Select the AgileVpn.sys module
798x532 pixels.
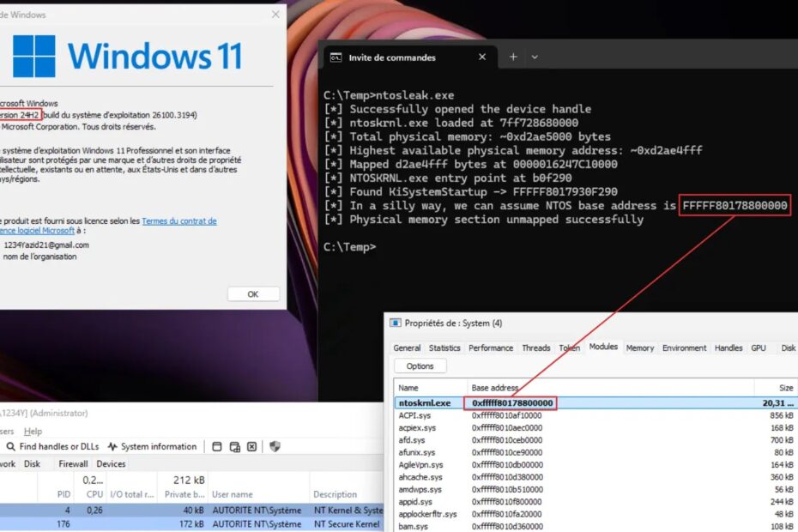[596, 465]
